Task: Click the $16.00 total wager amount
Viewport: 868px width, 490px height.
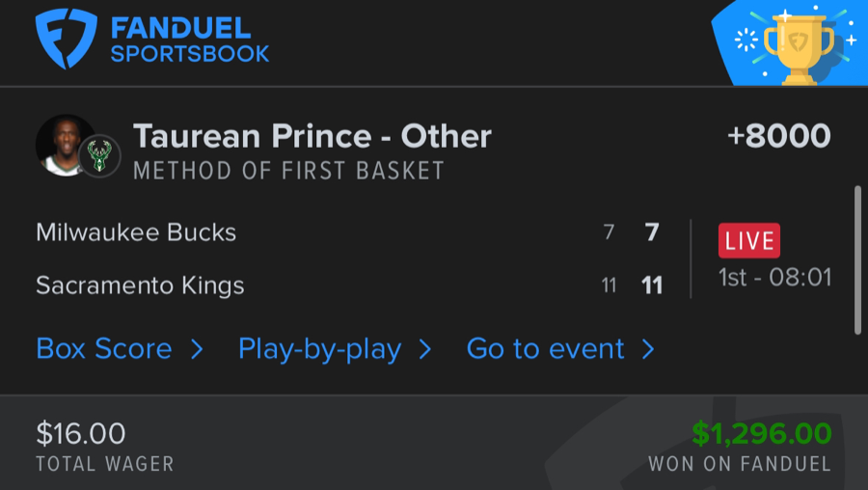Action: click(81, 434)
